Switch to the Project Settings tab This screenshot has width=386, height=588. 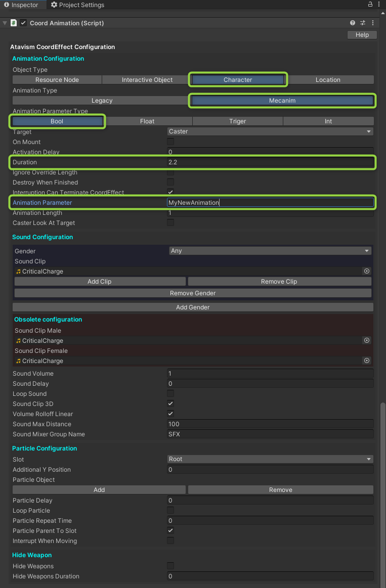click(77, 5)
